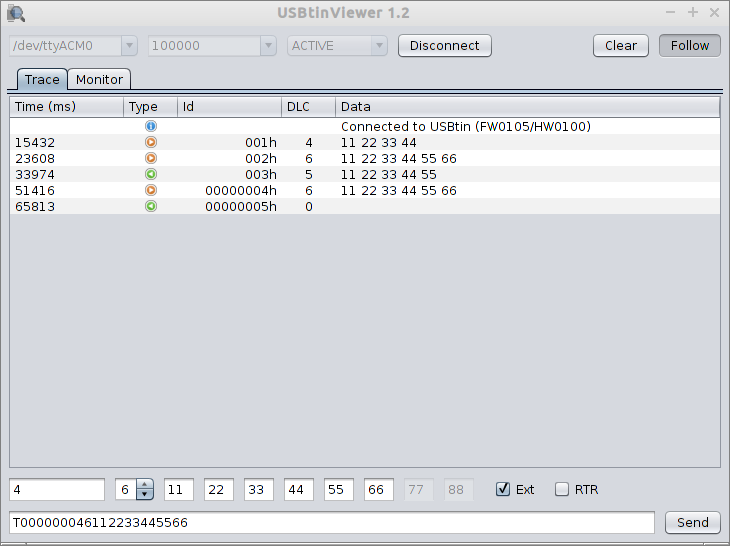Image resolution: width=730 pixels, height=546 pixels.
Task: Open the 100000 baudrate dropdown
Action: (268, 46)
